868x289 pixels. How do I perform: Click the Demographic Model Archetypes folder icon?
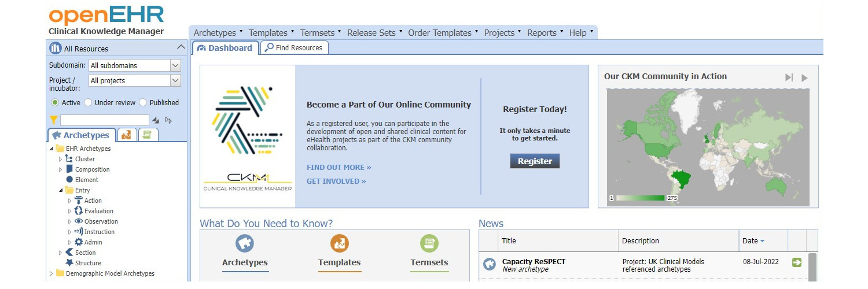click(x=60, y=273)
